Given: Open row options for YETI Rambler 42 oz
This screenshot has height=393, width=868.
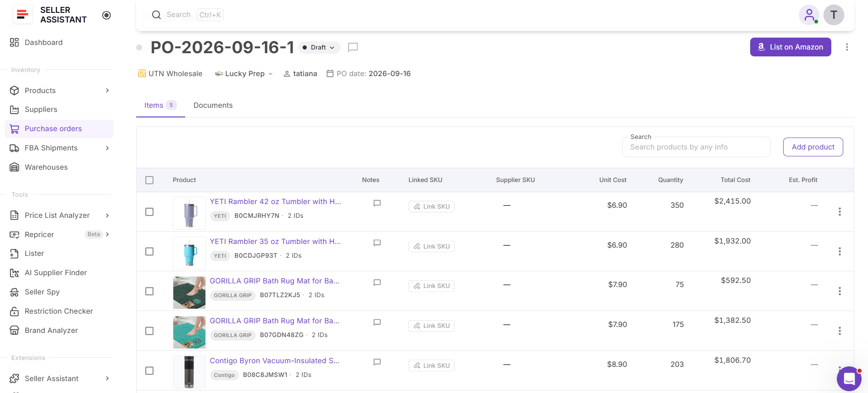Looking at the screenshot, I should 840,212.
